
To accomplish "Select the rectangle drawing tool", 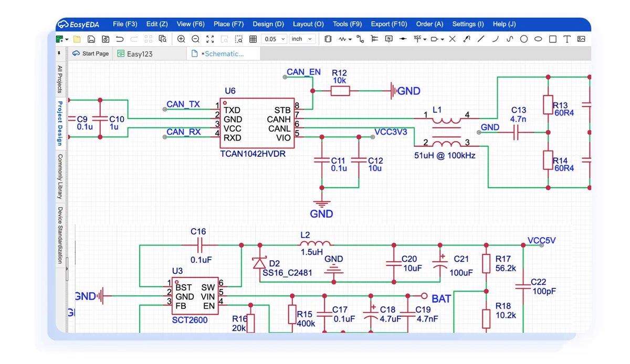I will [x=553, y=39].
